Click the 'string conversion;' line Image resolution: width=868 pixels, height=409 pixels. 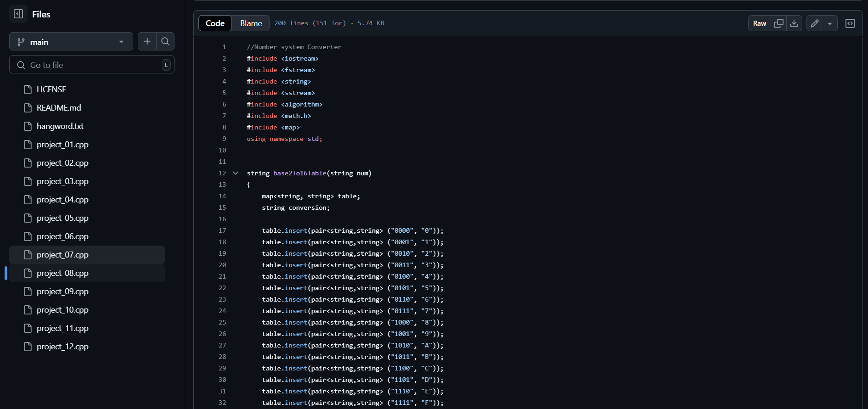coord(296,207)
